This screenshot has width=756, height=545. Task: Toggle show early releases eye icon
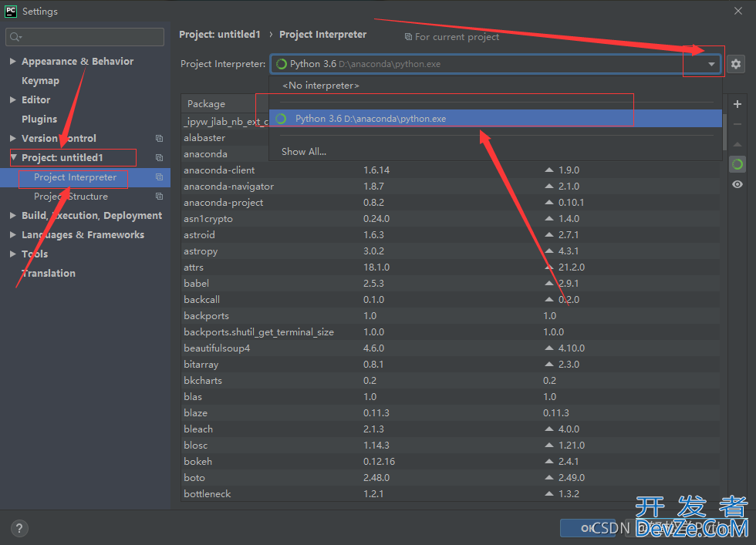(x=737, y=184)
